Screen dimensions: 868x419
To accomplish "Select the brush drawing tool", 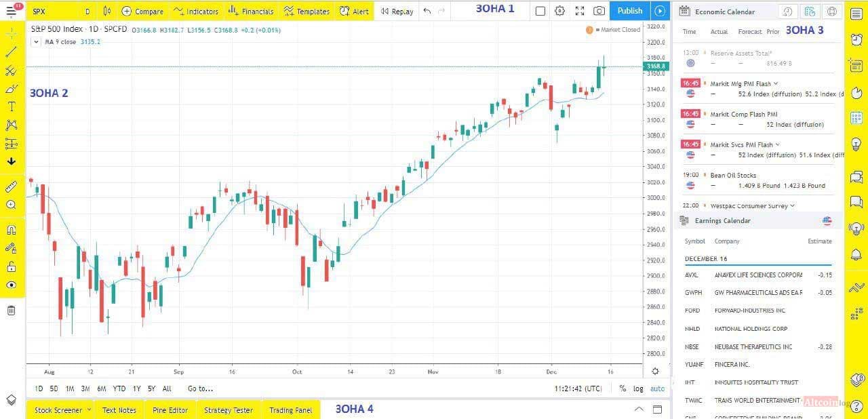I will click(12, 89).
